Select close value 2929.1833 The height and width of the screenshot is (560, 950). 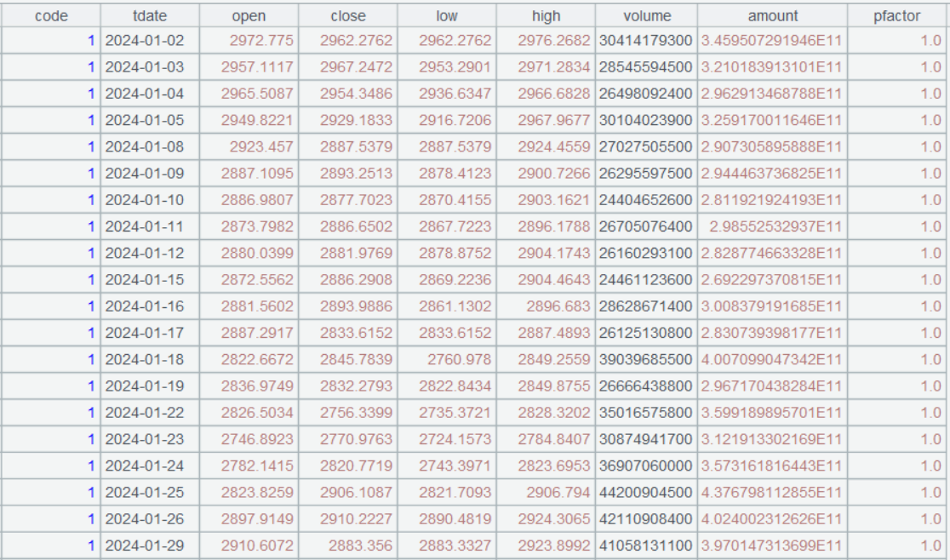point(348,121)
